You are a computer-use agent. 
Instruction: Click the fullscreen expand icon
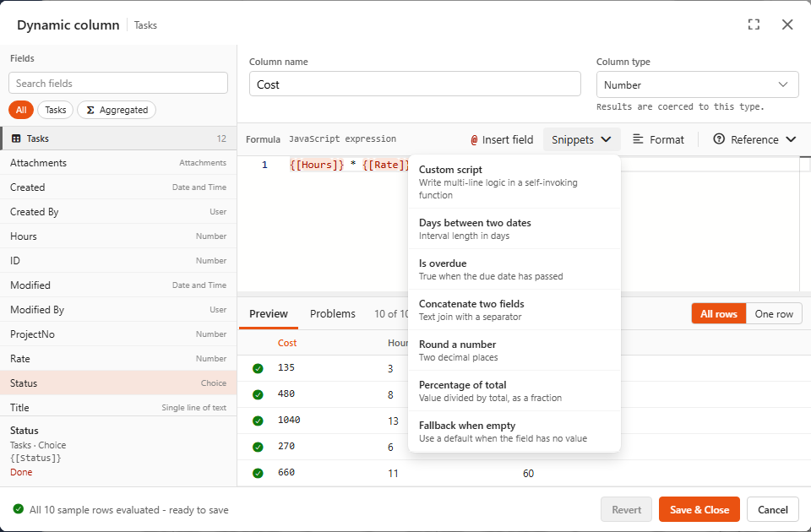point(754,24)
